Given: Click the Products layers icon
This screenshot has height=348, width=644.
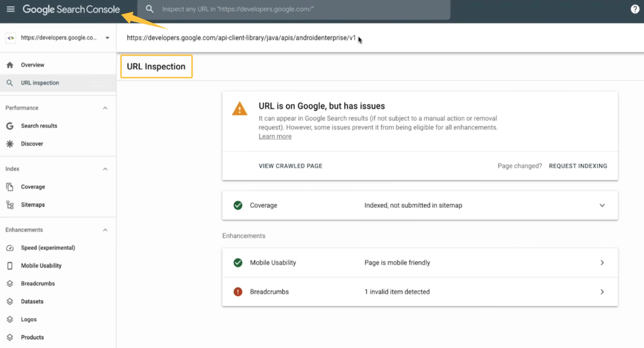Looking at the screenshot, I should (x=10, y=337).
